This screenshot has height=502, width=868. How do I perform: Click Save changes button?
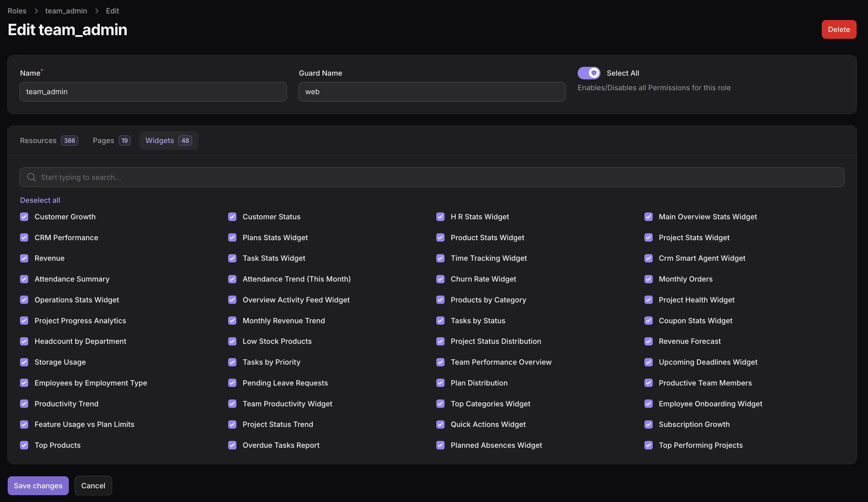(38, 485)
